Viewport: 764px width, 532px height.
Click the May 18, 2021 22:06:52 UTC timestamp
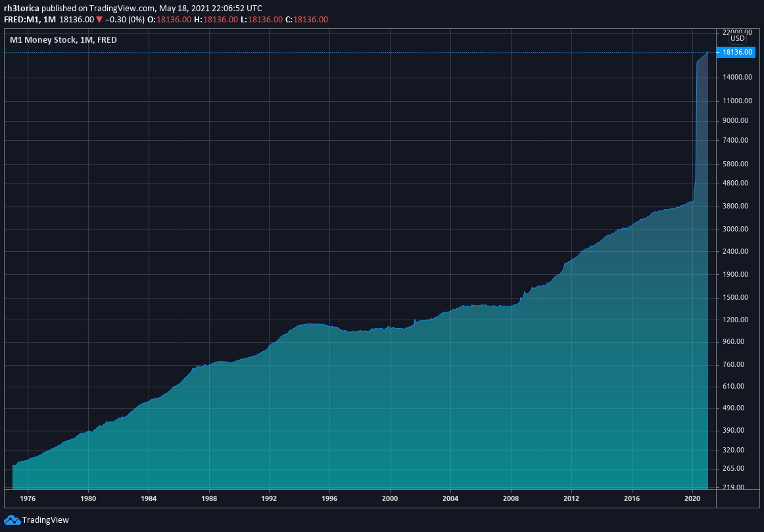(x=210, y=9)
